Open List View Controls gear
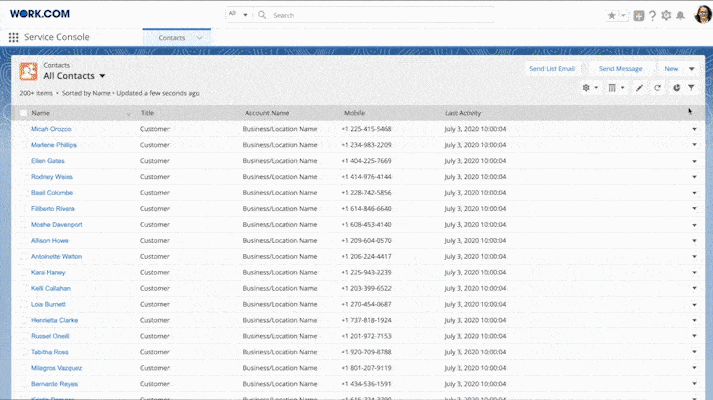The height and width of the screenshot is (400, 713). tap(590, 88)
